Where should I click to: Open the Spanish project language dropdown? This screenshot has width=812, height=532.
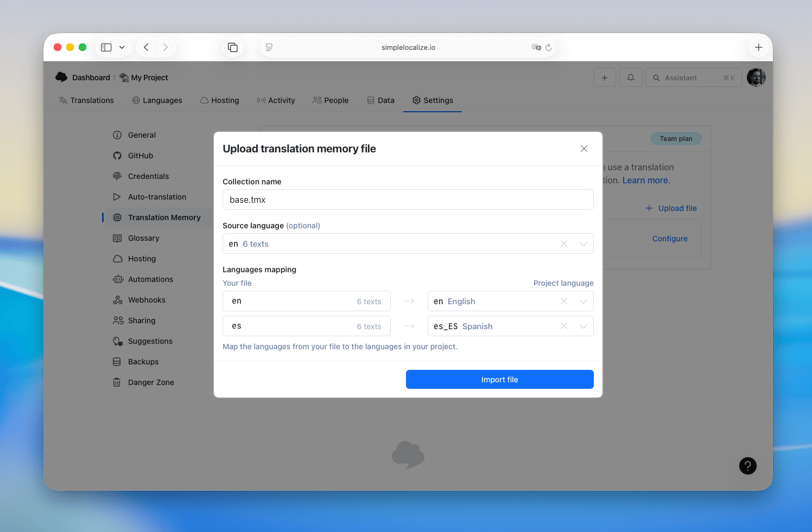[x=583, y=326]
